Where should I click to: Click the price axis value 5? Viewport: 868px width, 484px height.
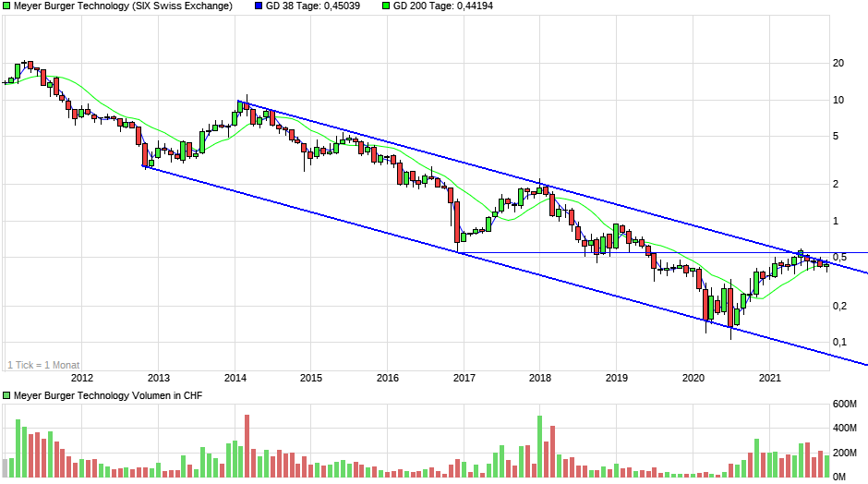(x=836, y=136)
